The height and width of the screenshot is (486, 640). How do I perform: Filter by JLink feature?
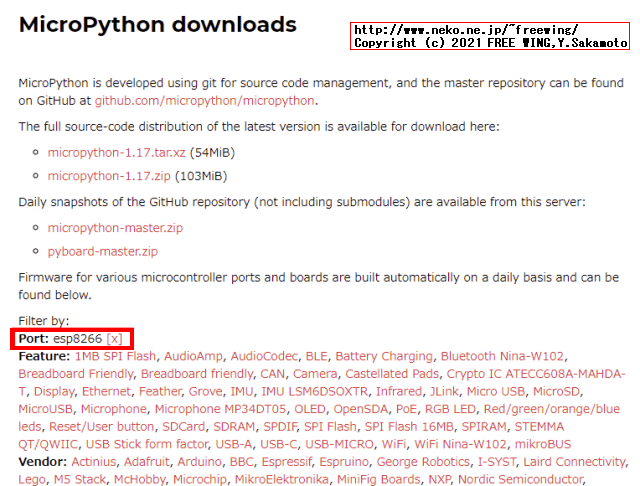tap(444, 391)
